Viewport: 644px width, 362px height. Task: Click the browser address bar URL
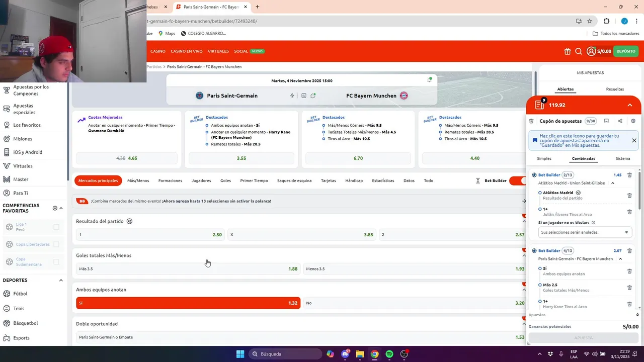click(x=201, y=21)
